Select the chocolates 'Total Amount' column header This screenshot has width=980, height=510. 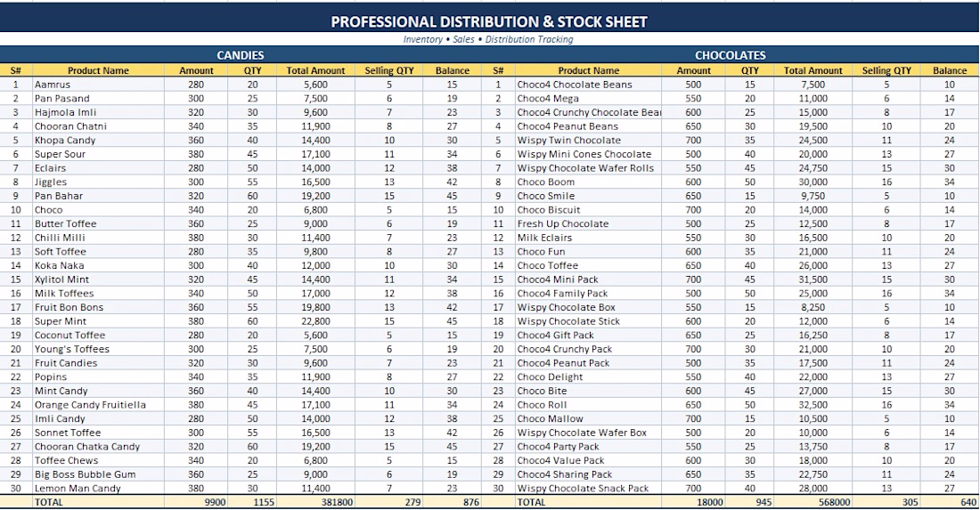813,70
